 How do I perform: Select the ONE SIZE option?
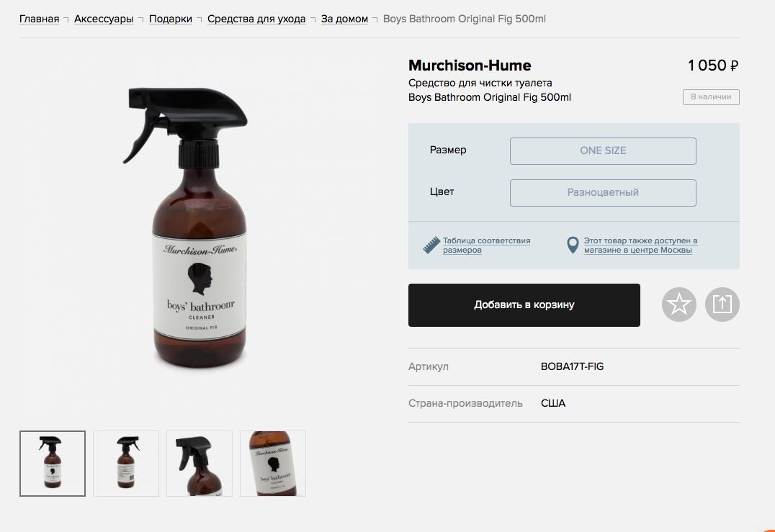pos(603,150)
